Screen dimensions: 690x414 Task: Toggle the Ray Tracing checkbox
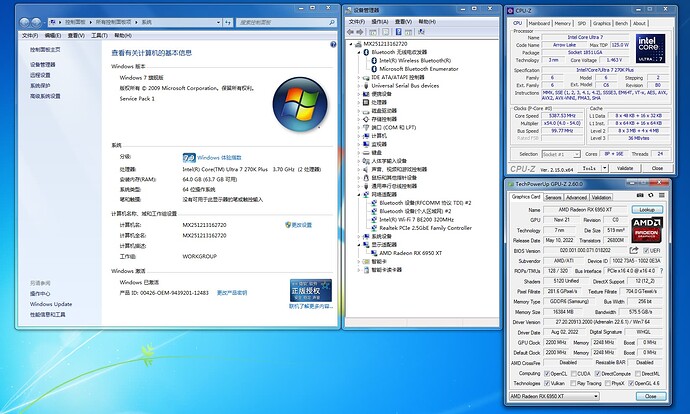573,383
